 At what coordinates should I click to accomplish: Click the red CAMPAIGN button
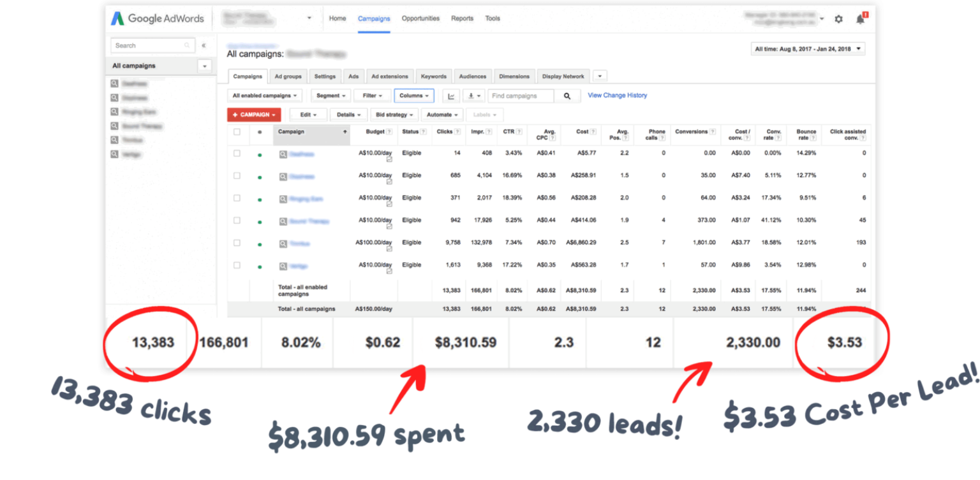pos(254,115)
